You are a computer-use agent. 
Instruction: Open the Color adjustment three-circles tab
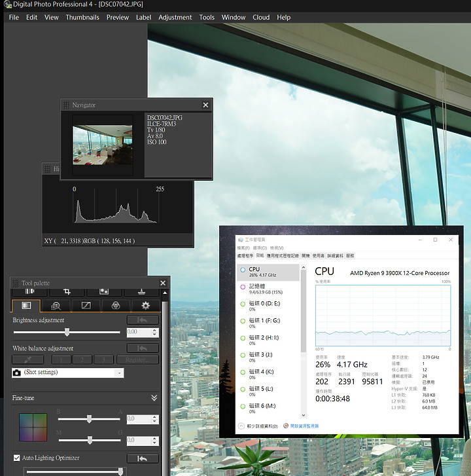[x=116, y=306]
